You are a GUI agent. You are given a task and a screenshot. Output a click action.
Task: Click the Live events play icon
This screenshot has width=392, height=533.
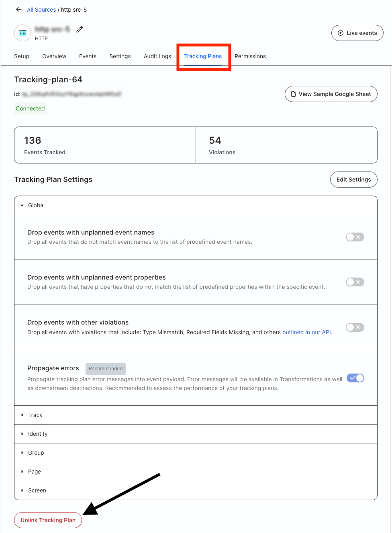(341, 33)
